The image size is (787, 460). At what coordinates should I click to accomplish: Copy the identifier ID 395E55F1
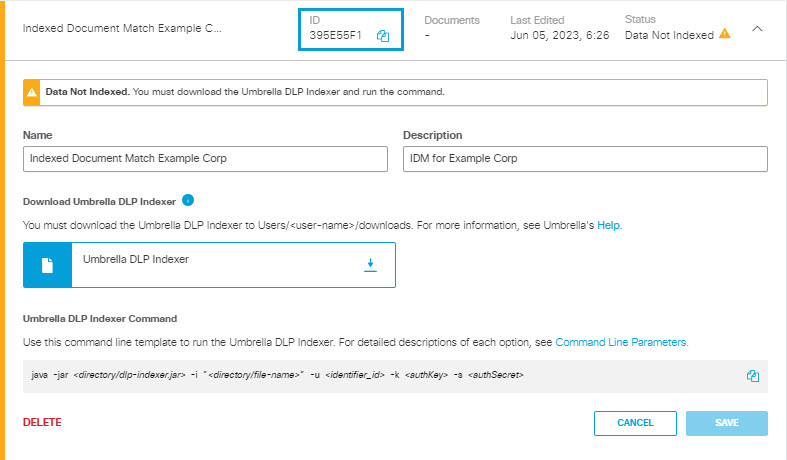pos(383,36)
